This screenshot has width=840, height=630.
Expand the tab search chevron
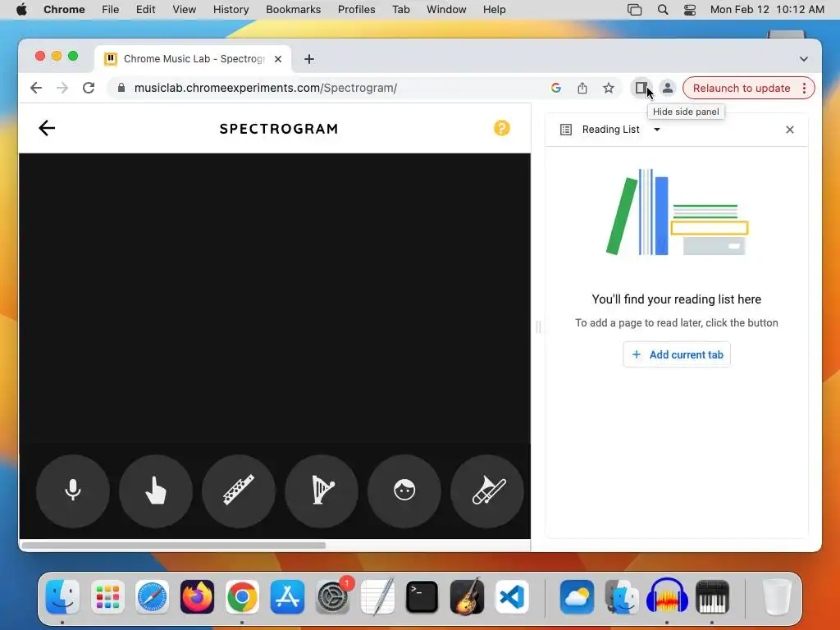804,59
